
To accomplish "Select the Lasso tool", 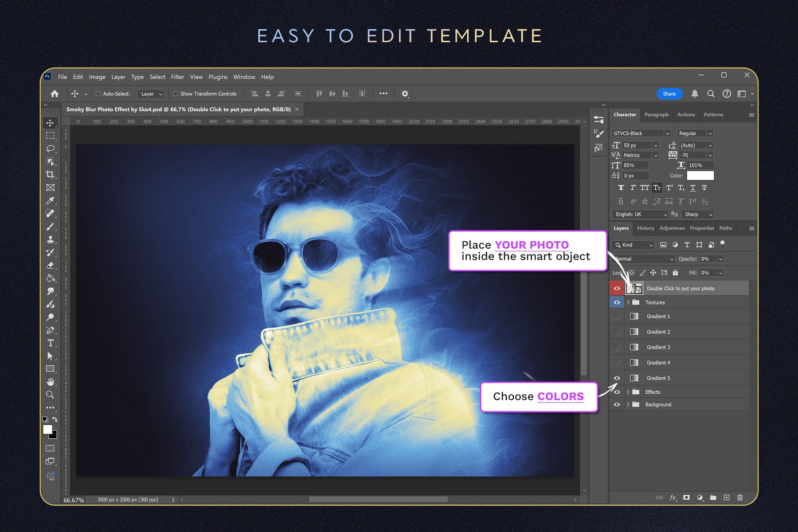I will point(51,149).
